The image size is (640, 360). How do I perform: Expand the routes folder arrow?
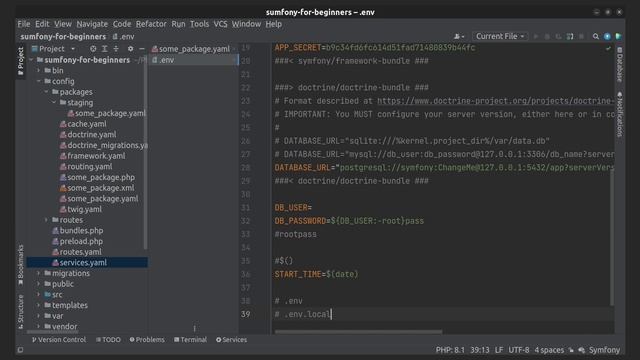click(46, 220)
